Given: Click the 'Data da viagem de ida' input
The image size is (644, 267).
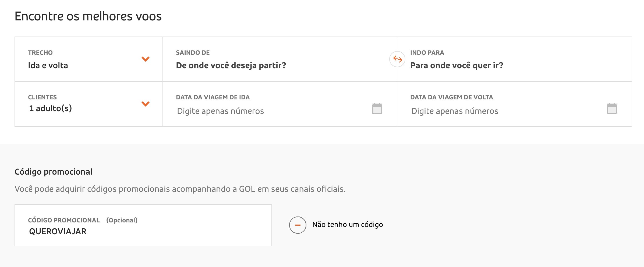Looking at the screenshot, I should coord(280,104).
